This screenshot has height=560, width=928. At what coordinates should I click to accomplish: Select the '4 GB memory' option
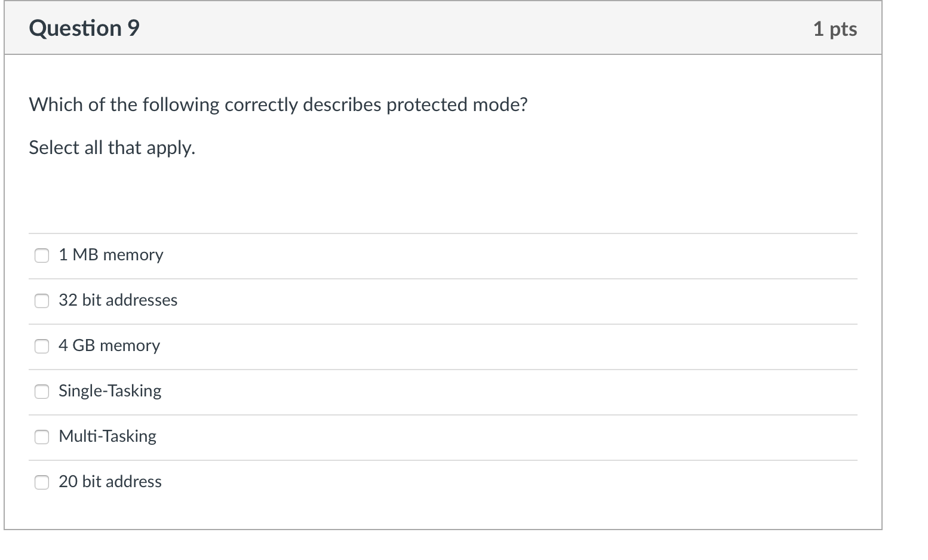[41, 346]
